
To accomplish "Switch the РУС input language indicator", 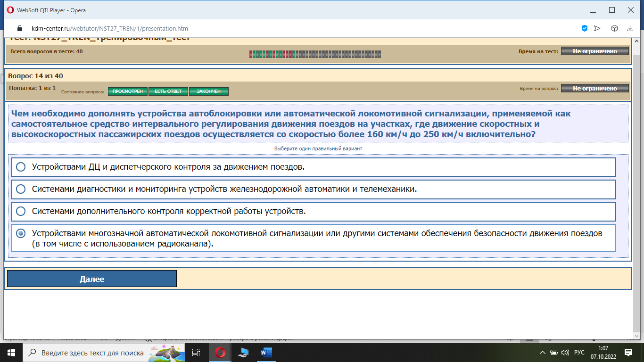I will coord(579,353).
